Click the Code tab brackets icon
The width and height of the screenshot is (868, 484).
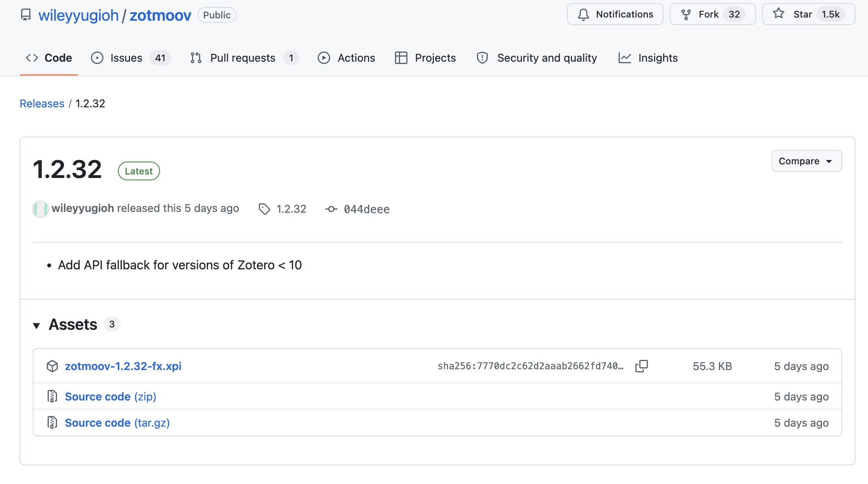(x=32, y=58)
